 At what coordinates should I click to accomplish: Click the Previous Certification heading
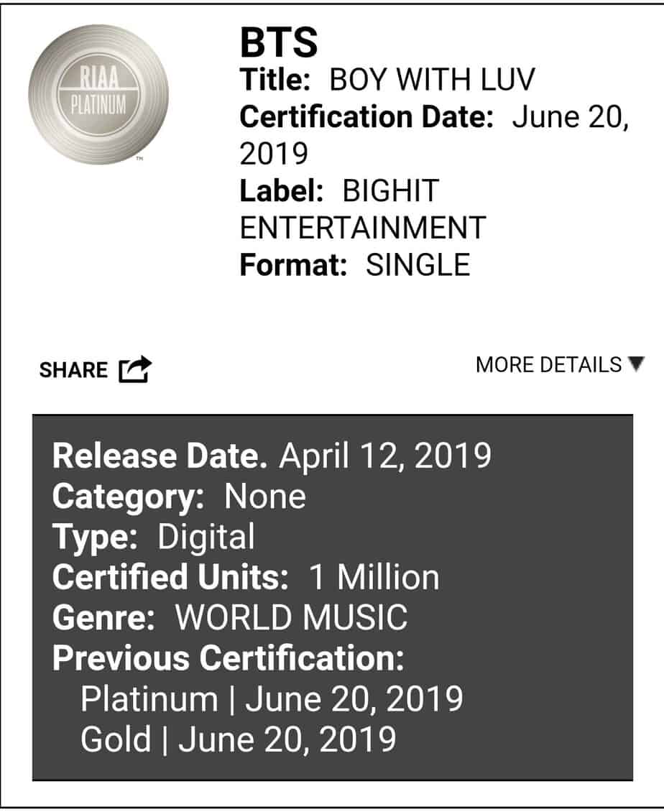228,658
